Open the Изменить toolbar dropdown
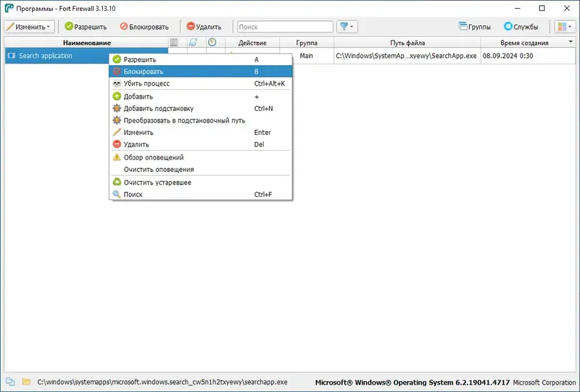 tap(30, 27)
